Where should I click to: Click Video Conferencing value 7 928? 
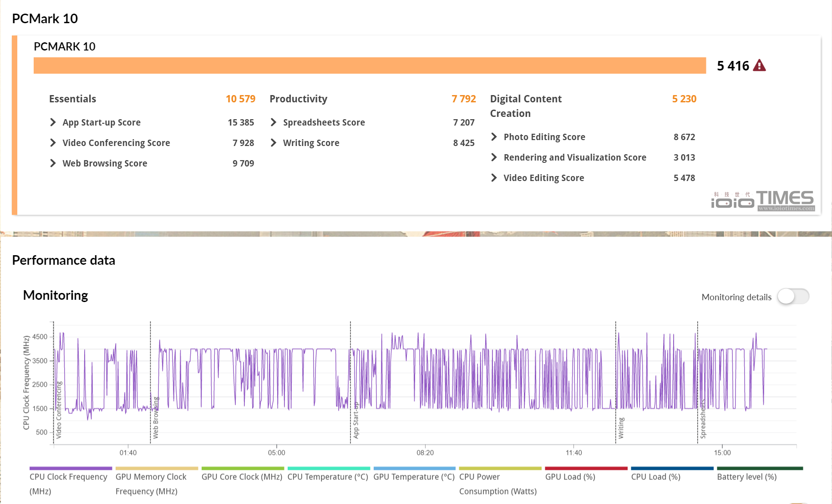coord(243,143)
